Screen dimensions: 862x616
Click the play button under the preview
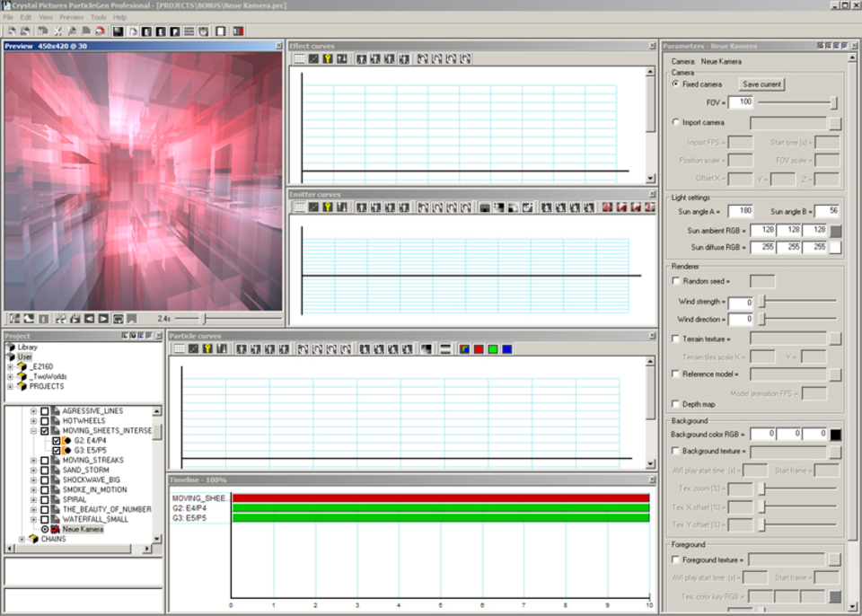tap(103, 318)
